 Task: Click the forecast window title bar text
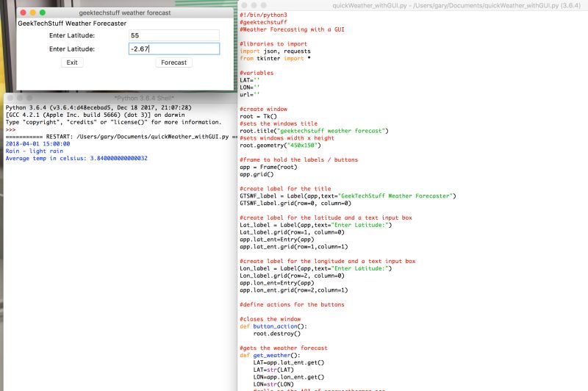tap(124, 12)
